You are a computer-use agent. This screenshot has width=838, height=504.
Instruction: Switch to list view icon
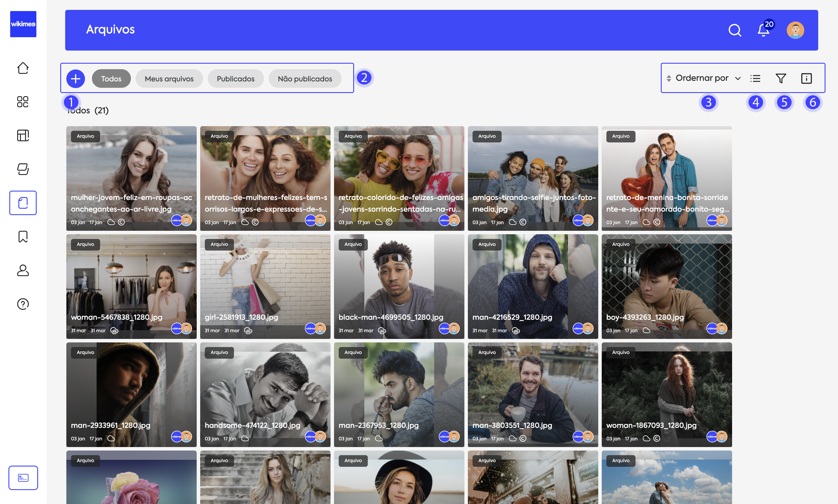[x=755, y=78]
